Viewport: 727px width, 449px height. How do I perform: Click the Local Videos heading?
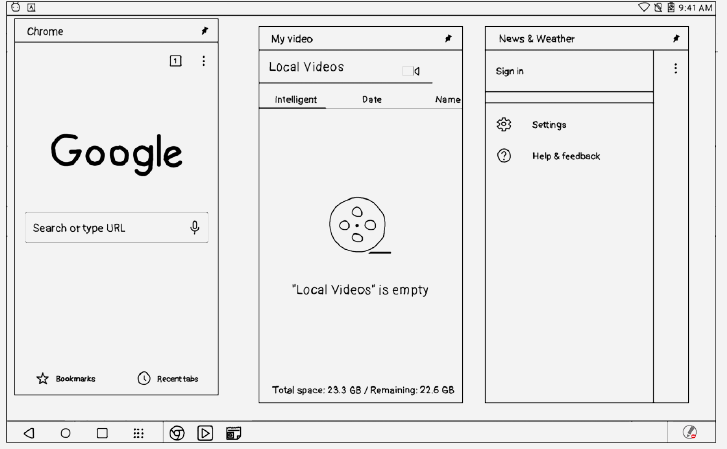306,67
